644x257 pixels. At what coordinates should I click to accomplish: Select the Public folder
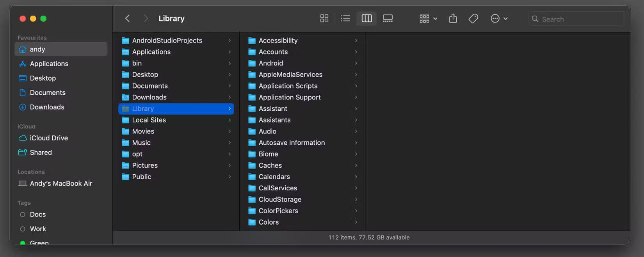pyautogui.click(x=176, y=177)
